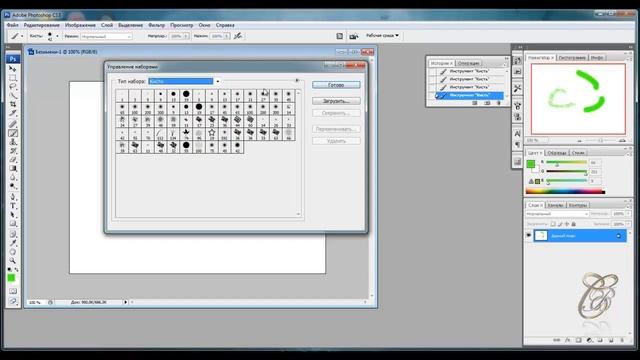Toggle lock position
This screenshot has height=360, width=640.
(567, 224)
